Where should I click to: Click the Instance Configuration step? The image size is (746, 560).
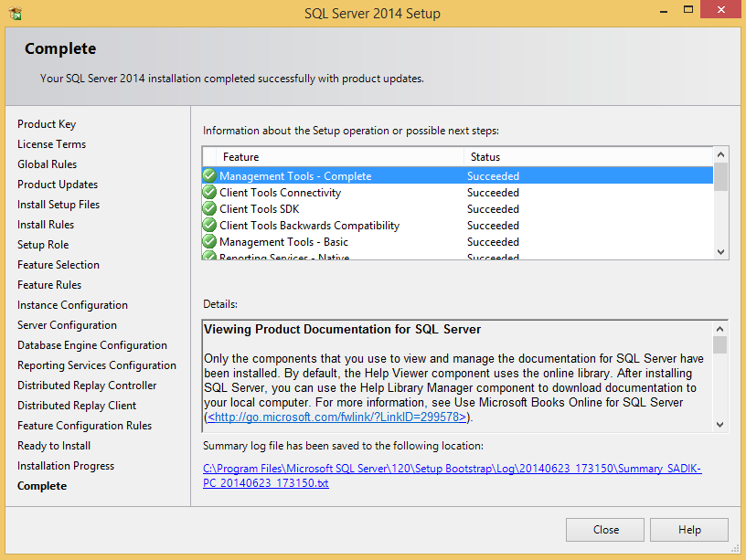click(x=72, y=305)
